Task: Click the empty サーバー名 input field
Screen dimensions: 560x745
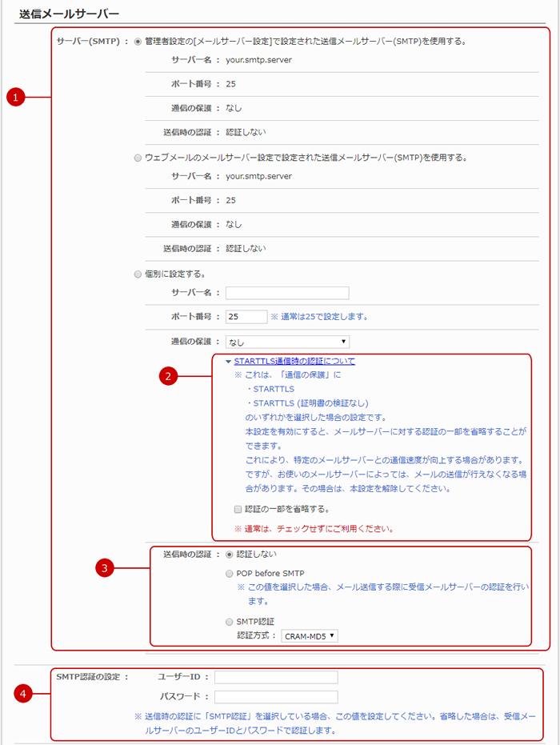Action: click(287, 293)
